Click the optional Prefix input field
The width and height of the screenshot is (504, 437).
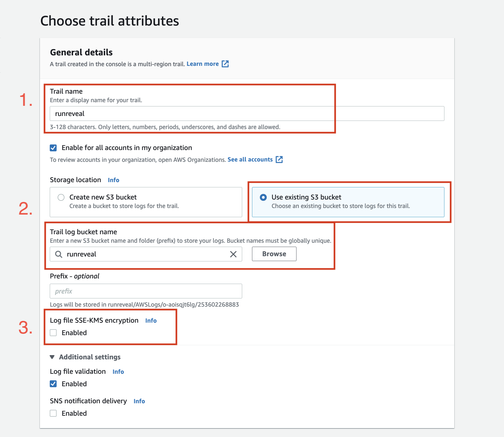click(x=146, y=291)
